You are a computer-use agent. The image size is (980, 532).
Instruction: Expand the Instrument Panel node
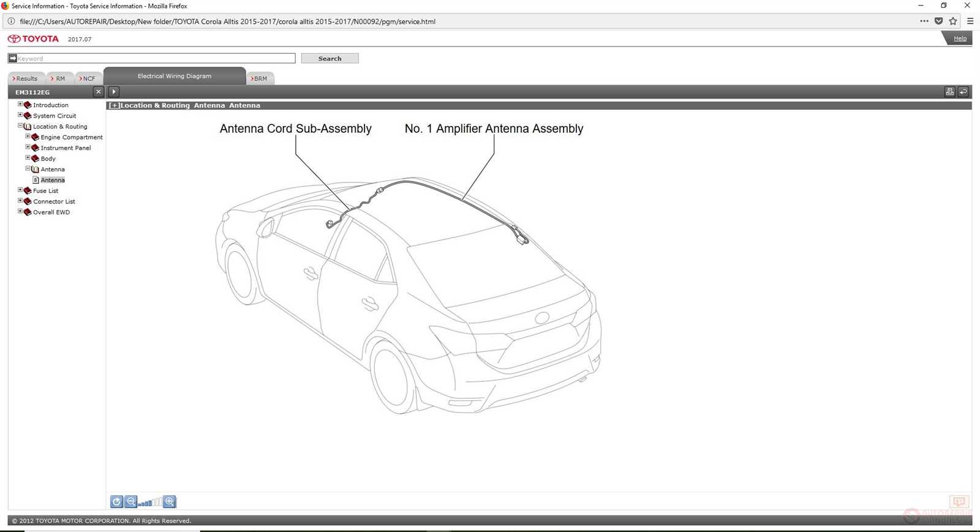coord(28,148)
